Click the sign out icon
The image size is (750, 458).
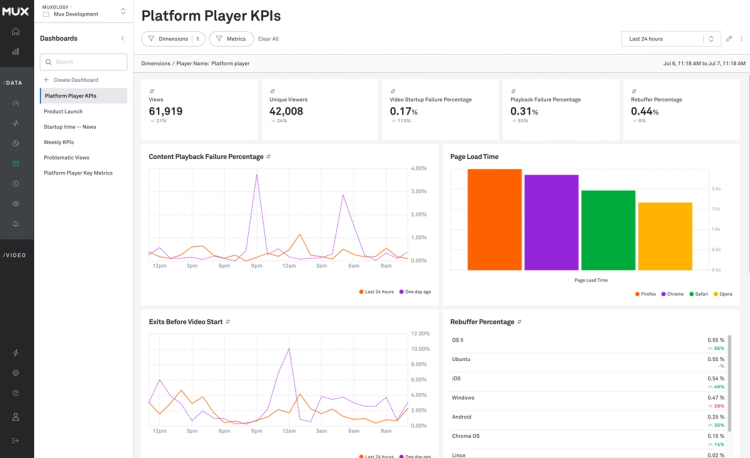pyautogui.click(x=16, y=440)
